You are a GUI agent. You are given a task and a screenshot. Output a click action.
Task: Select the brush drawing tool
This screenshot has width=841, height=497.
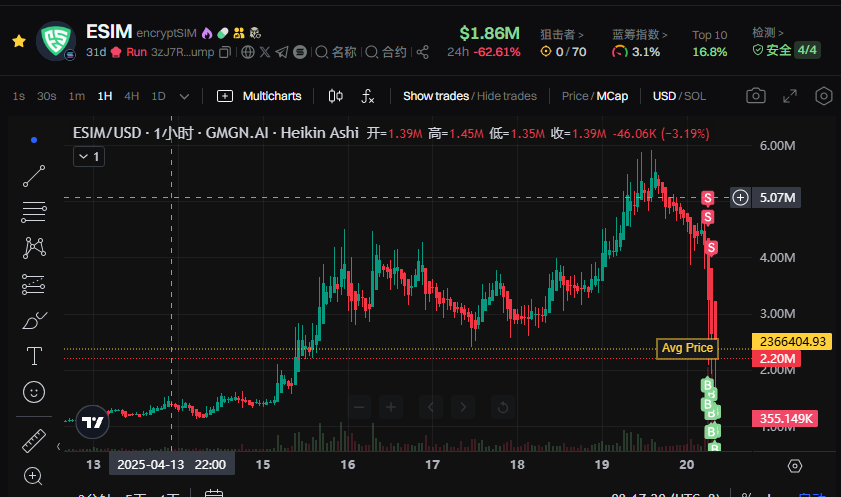(x=34, y=320)
